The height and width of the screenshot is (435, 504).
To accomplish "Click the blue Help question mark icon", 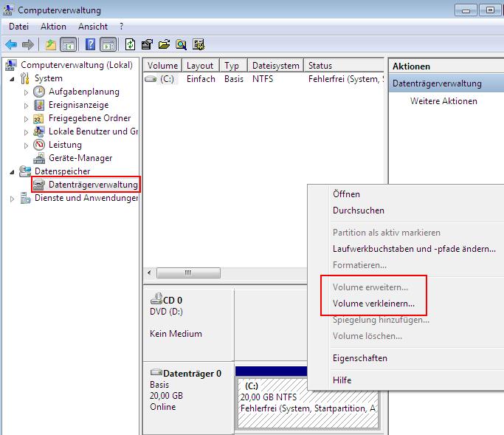I will tap(90, 44).
